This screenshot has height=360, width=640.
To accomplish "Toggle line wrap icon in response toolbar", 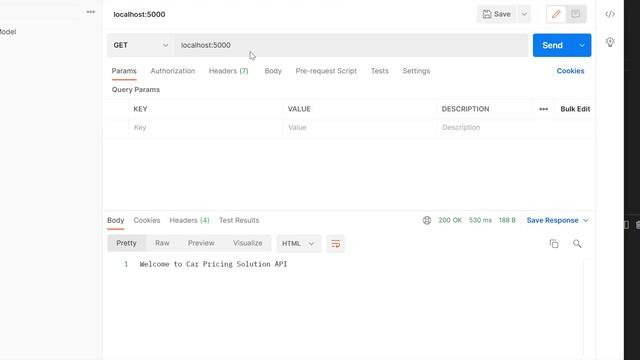I will pyautogui.click(x=336, y=244).
